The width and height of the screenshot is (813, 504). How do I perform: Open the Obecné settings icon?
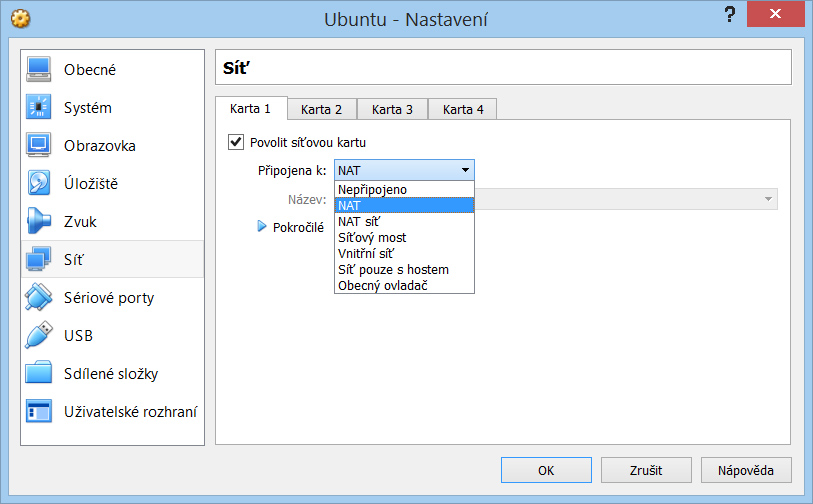(x=38, y=69)
